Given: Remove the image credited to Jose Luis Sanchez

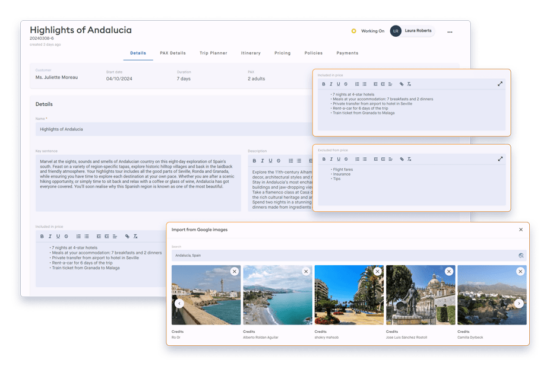Looking at the screenshot, I should point(449,272).
